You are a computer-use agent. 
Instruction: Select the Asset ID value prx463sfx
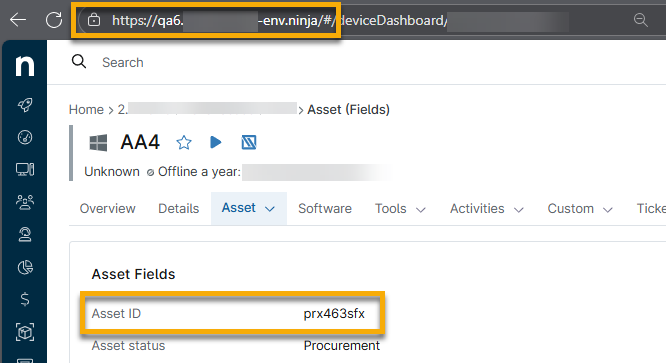tap(334, 314)
